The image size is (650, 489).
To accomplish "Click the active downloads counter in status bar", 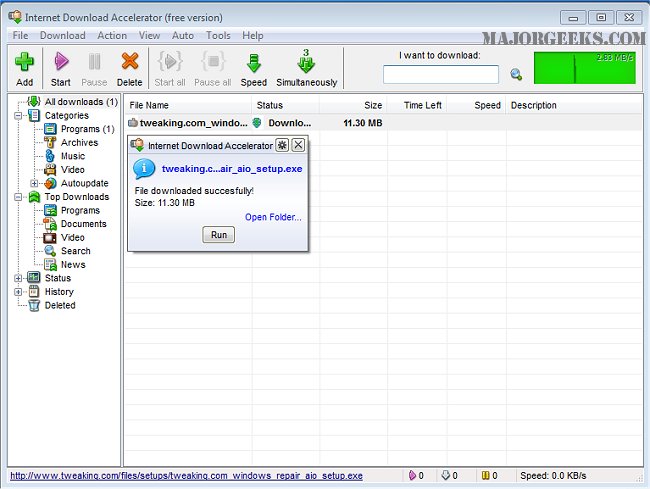I will 416,476.
